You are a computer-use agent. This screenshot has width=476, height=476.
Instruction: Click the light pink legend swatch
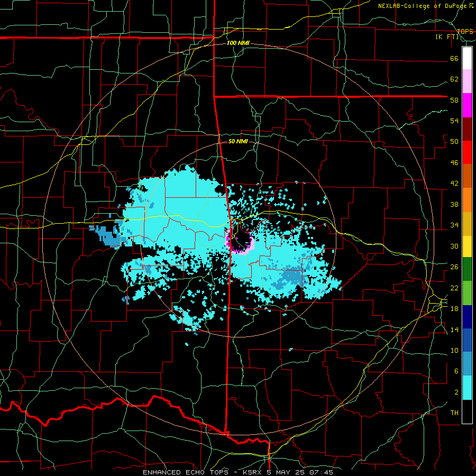click(467, 81)
